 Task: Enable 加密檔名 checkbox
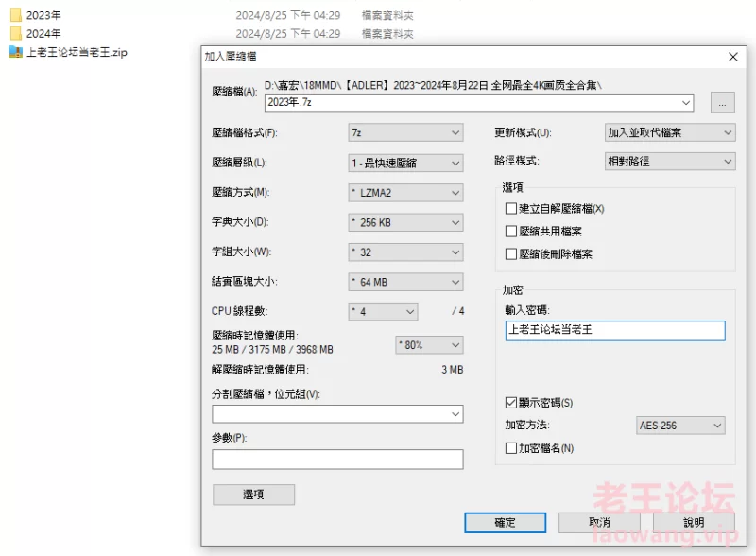pos(511,448)
